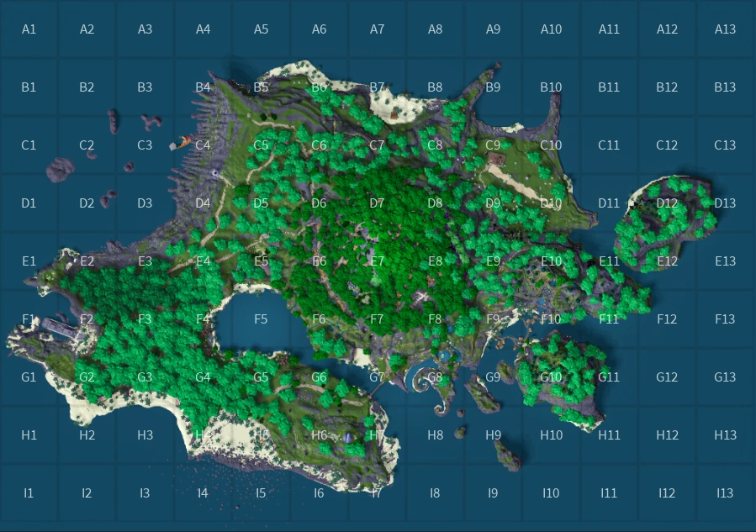Select grid cell I13
This screenshot has height=532, width=756.
pyautogui.click(x=725, y=493)
